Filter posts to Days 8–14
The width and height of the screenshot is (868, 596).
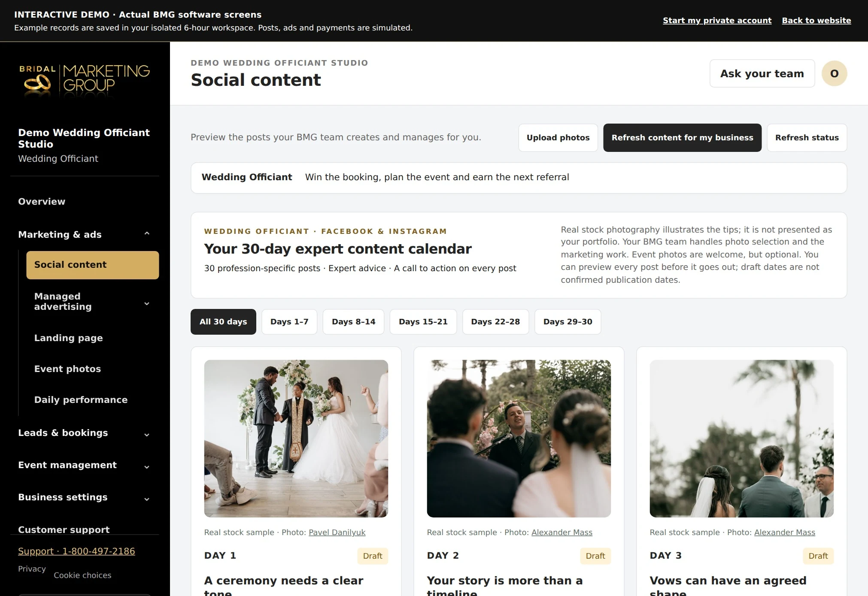click(x=354, y=322)
